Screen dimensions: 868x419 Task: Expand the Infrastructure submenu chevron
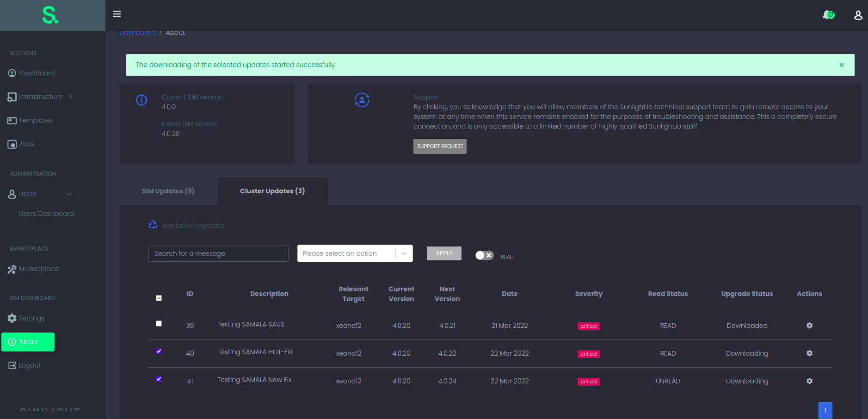point(70,96)
